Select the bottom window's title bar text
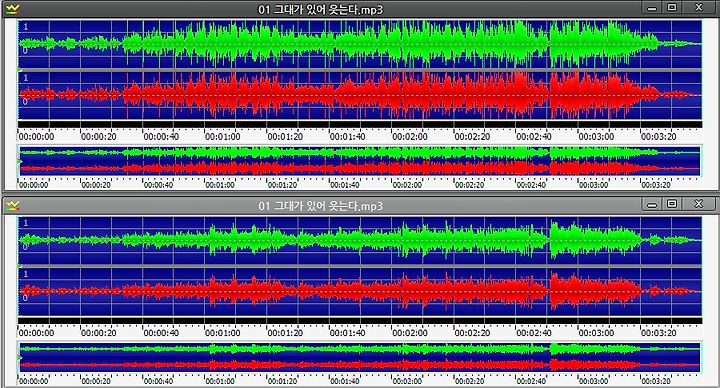Image resolution: width=720 pixels, height=388 pixels. [x=321, y=206]
